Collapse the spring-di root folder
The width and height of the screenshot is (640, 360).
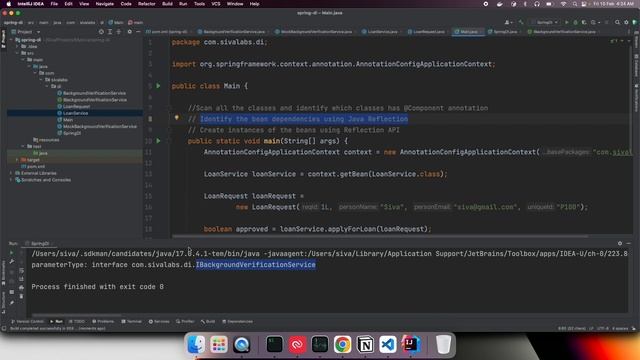11,40
